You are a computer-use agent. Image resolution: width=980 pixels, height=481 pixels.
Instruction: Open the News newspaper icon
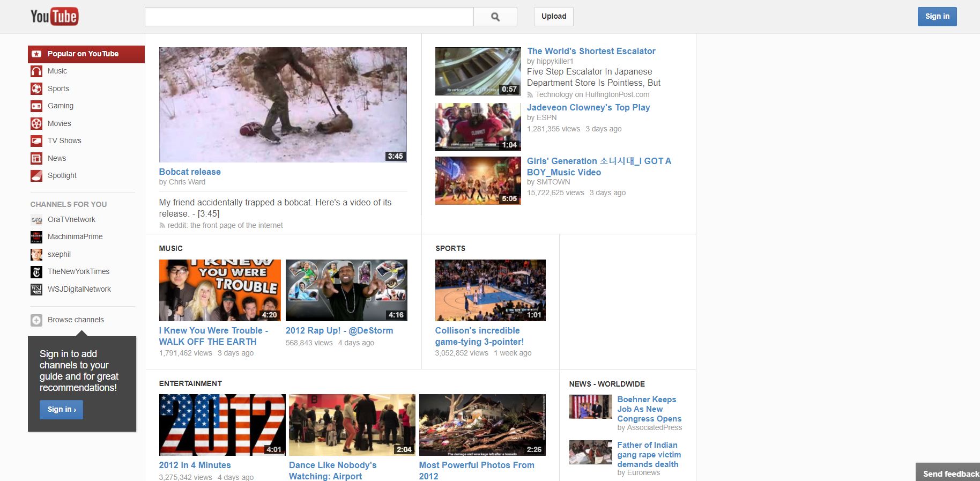click(x=36, y=158)
